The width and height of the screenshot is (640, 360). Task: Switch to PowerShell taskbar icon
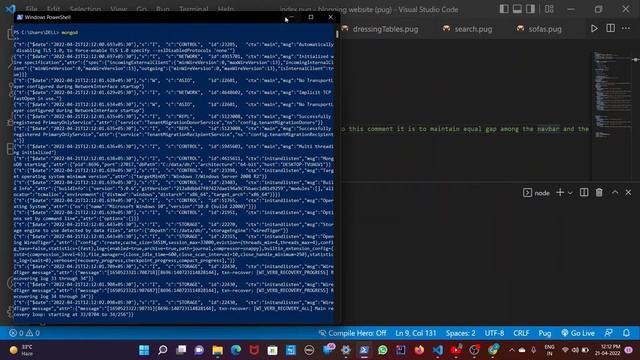point(364,350)
